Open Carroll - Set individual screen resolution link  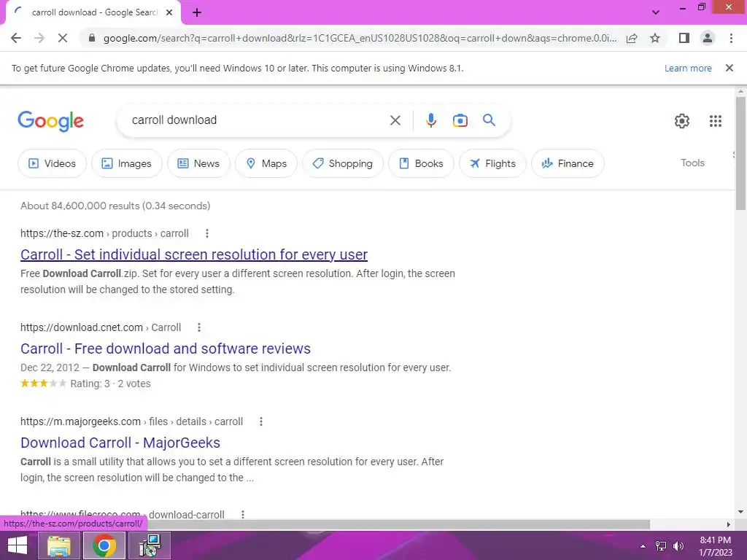coord(194,254)
